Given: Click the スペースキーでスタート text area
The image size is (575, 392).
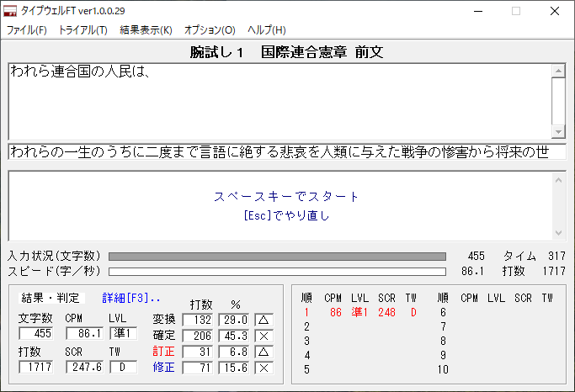Looking at the screenshot, I should point(286,197).
